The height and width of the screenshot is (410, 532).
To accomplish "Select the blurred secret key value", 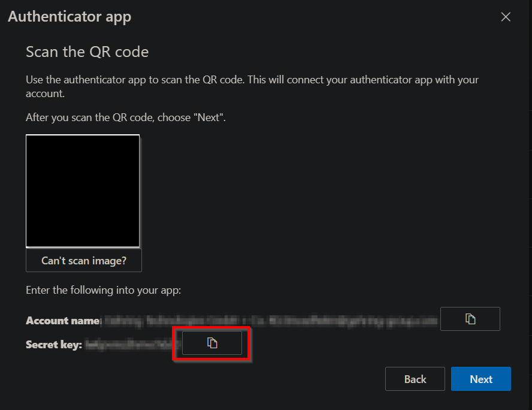I will pyautogui.click(x=131, y=344).
